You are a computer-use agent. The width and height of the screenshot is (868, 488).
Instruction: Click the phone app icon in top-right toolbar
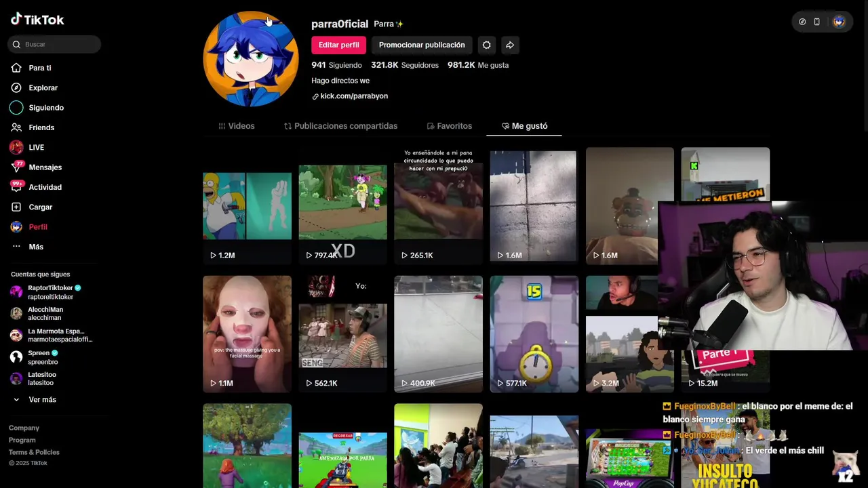[x=816, y=22]
